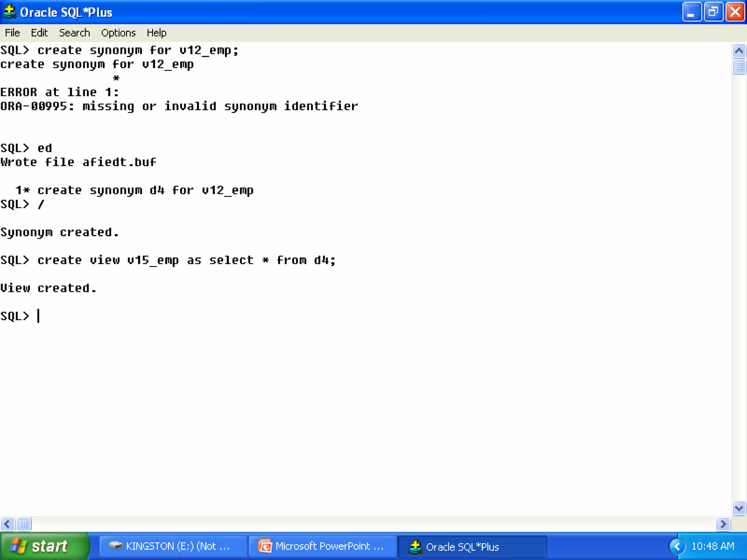
Task: Click the horizontal scrollbar right arrow
Action: click(723, 524)
